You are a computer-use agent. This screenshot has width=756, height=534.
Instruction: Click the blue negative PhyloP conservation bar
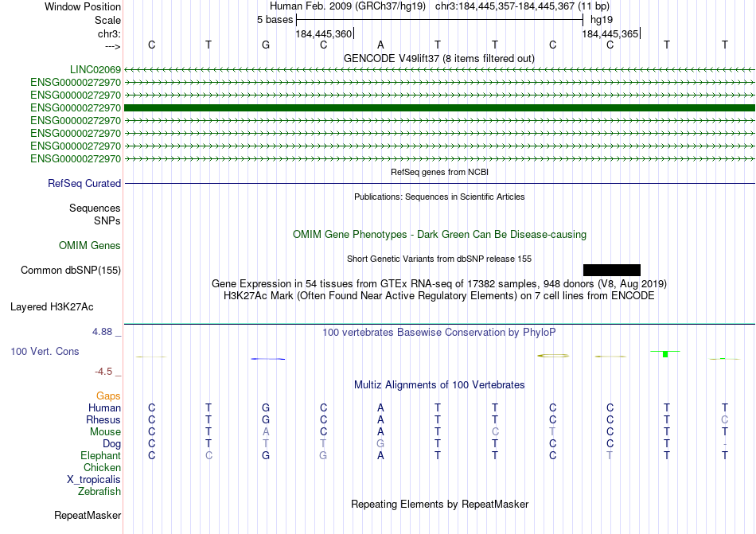[x=267, y=359]
